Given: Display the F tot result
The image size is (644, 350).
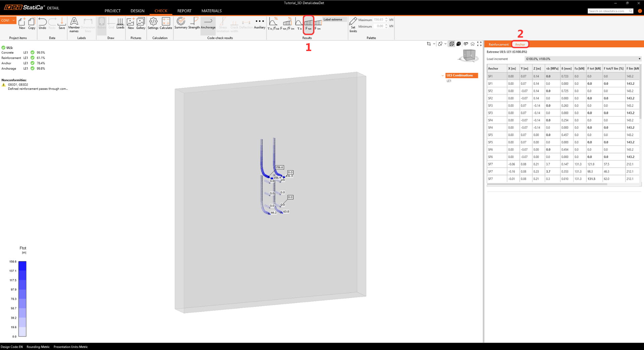Looking at the screenshot, I should (309, 25).
